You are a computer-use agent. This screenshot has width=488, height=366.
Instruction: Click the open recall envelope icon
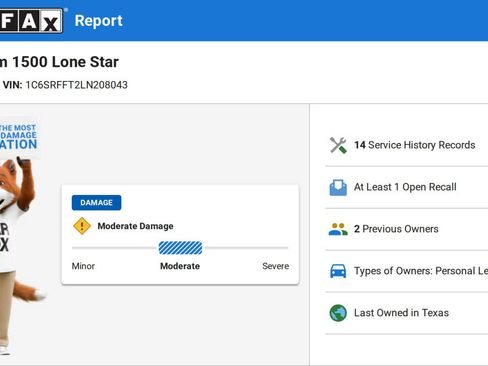tap(338, 187)
